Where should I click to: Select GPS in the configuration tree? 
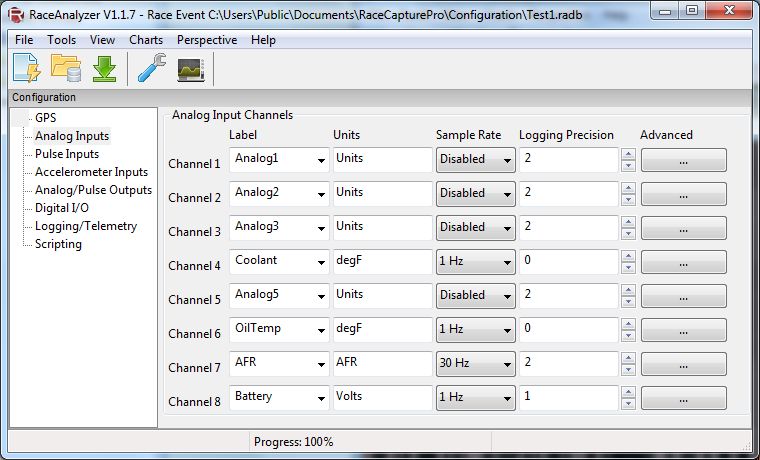tap(46, 118)
